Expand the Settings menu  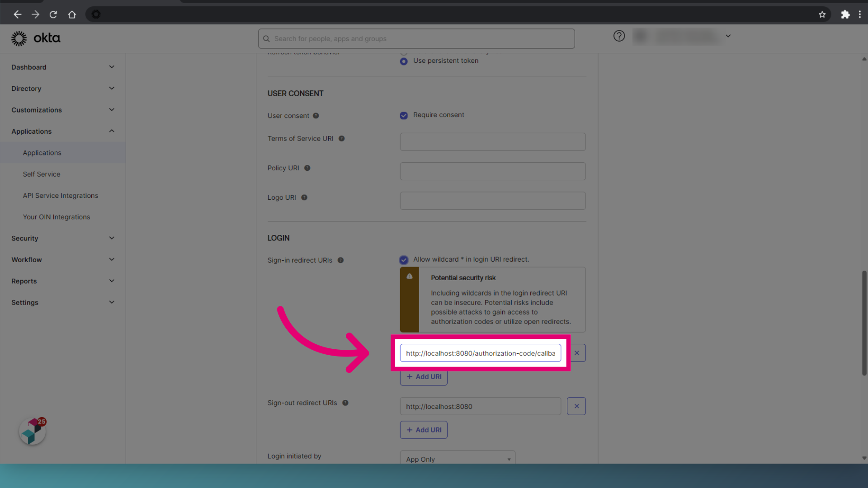(63, 302)
